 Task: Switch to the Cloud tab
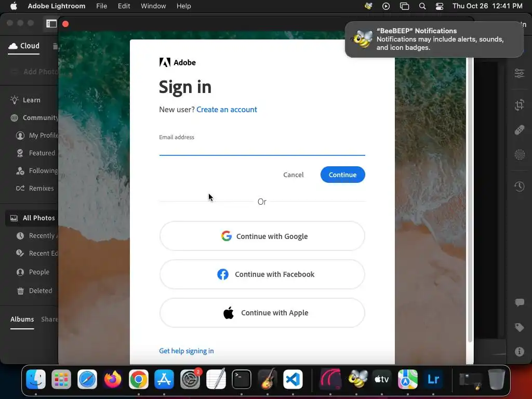click(x=24, y=46)
